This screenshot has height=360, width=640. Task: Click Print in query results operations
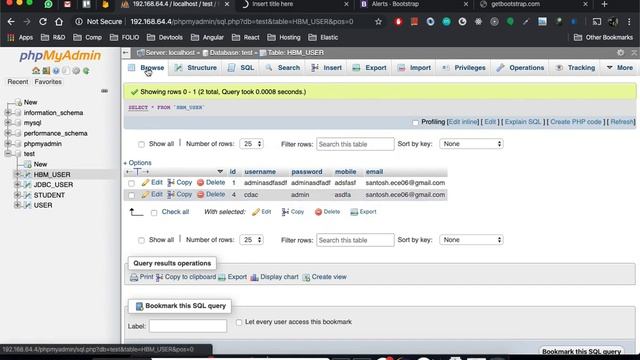(142, 277)
